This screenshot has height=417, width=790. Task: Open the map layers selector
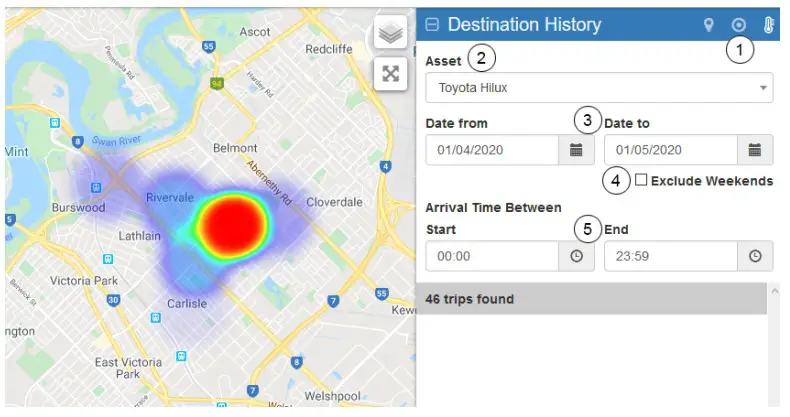(x=391, y=33)
